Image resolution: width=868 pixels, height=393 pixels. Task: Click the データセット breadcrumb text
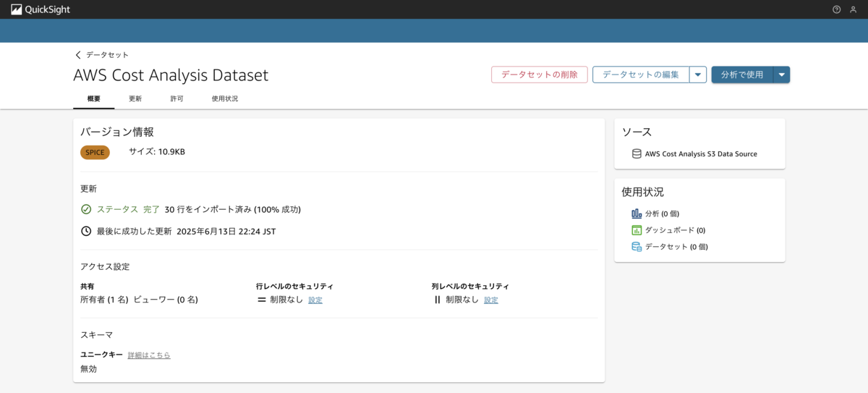[x=107, y=55]
